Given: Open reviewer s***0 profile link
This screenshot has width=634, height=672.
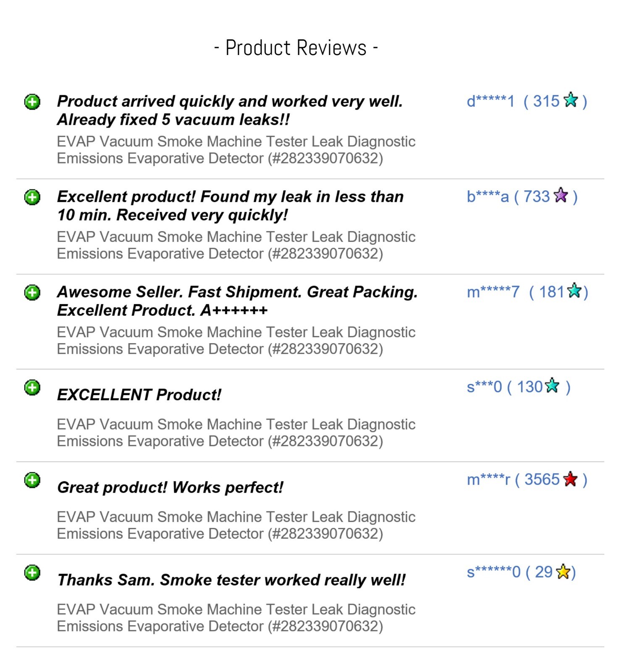Looking at the screenshot, I should pyautogui.click(x=484, y=387).
